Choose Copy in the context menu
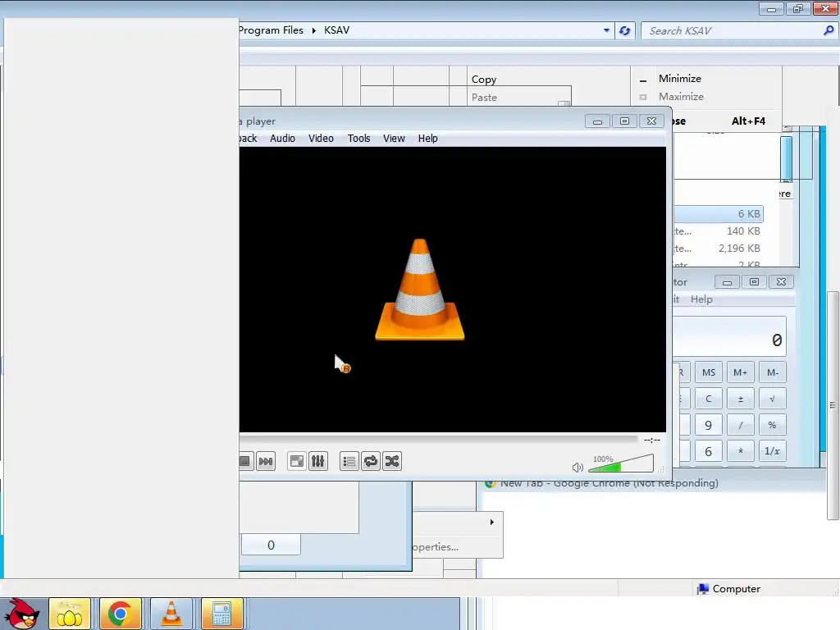This screenshot has width=840, height=630. (484, 80)
